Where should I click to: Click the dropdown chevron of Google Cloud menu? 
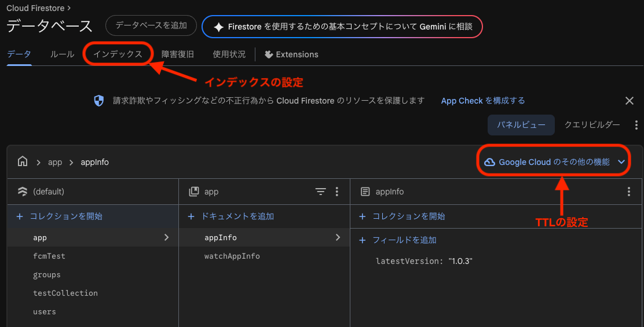coord(621,162)
